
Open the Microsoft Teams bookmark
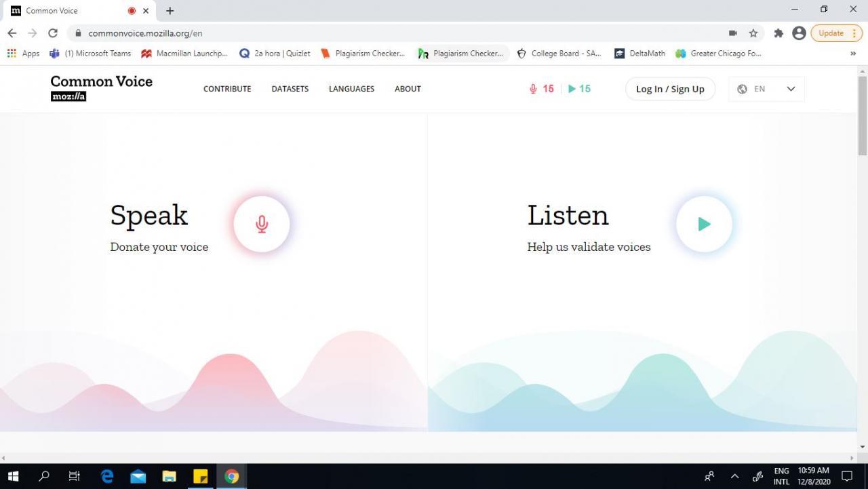pyautogui.click(x=90, y=53)
